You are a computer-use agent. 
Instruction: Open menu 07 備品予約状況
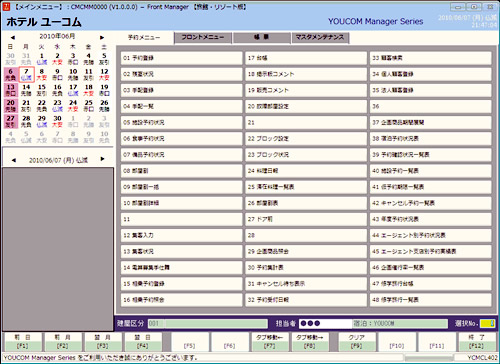click(181, 155)
